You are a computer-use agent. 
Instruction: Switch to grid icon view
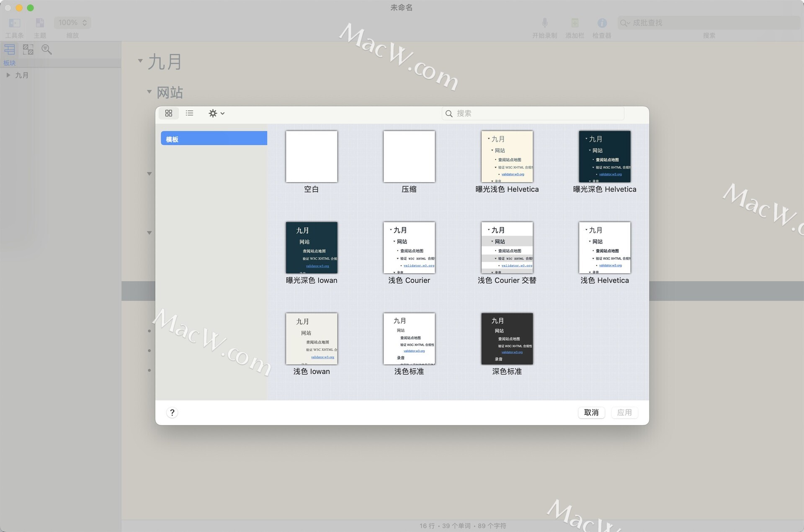[x=169, y=113]
